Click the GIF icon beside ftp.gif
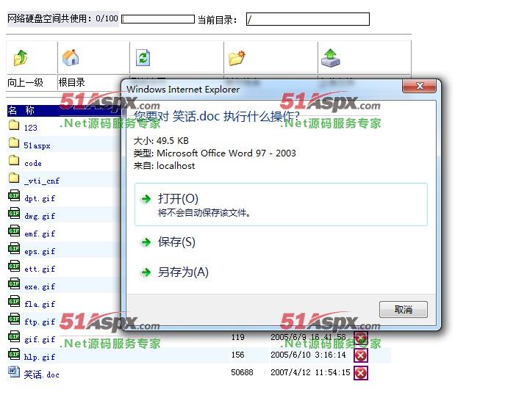This screenshot has width=516, height=420. 14,319
